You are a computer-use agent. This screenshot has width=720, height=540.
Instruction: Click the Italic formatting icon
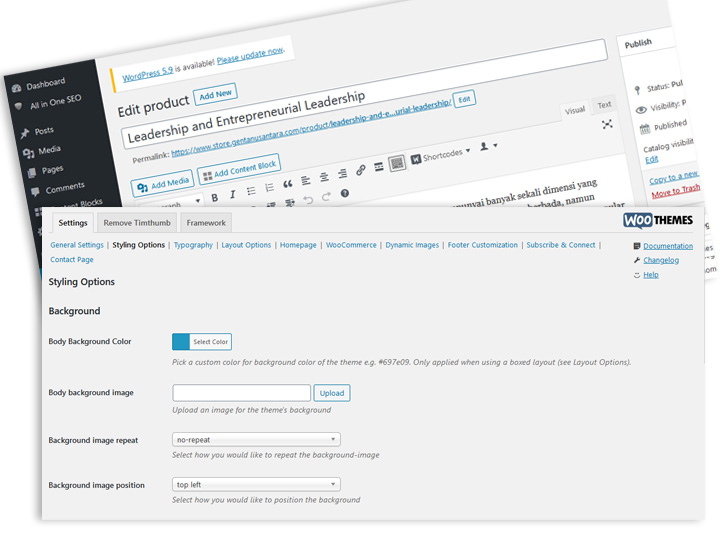pos(232,194)
